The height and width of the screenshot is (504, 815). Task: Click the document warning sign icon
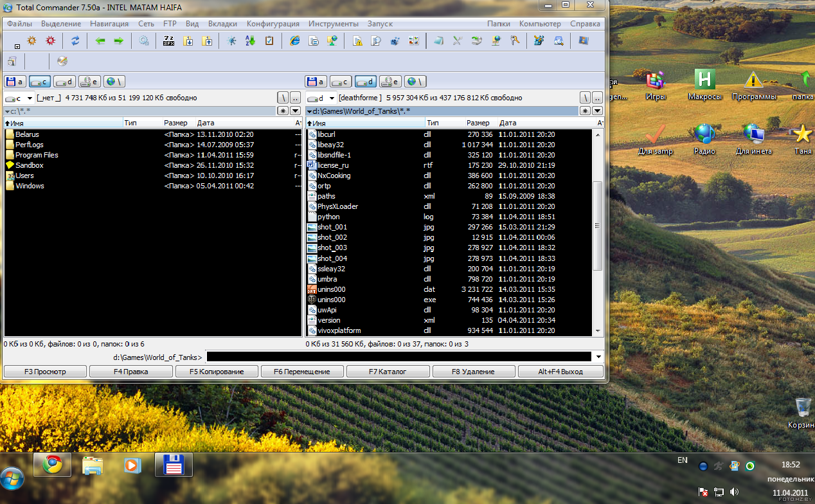[357, 40]
